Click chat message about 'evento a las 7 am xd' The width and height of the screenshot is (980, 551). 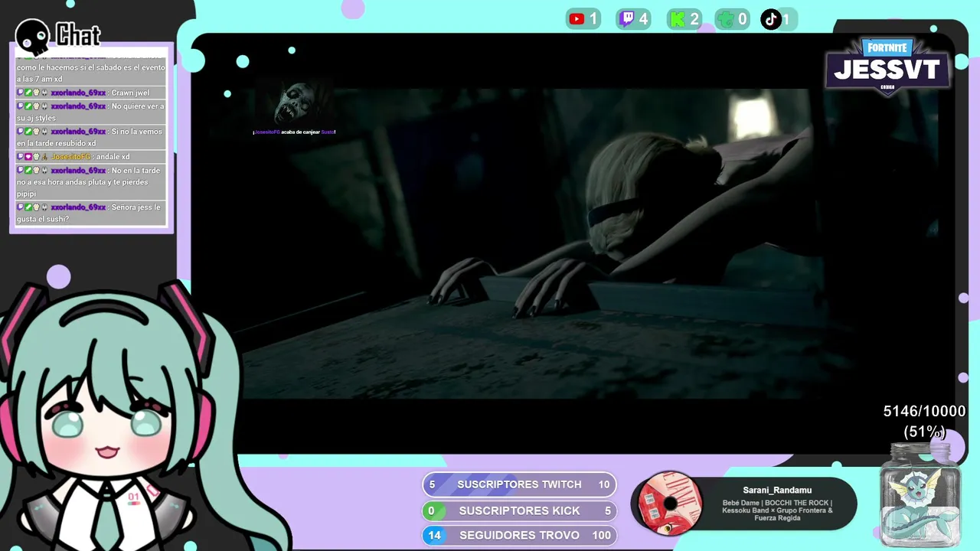(x=91, y=73)
